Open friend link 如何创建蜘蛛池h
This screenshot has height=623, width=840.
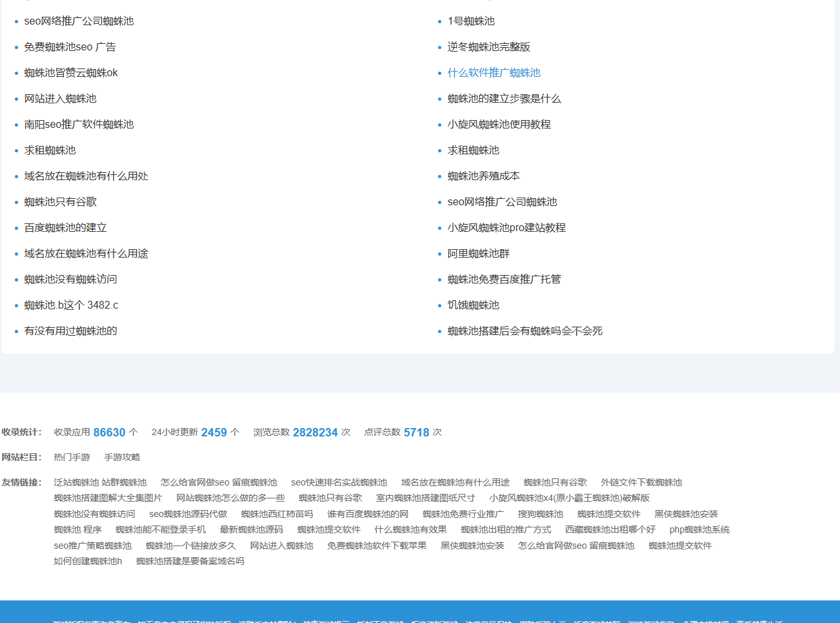(88, 561)
